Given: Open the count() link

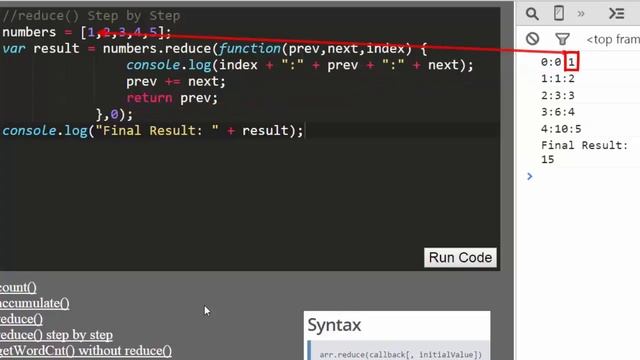Looking at the screenshot, I should click(18, 287).
